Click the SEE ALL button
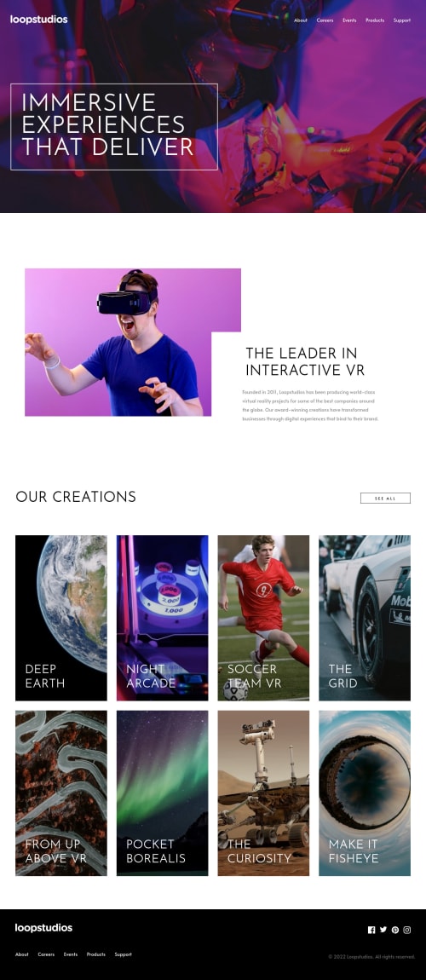Image resolution: width=426 pixels, height=980 pixels. 385,499
